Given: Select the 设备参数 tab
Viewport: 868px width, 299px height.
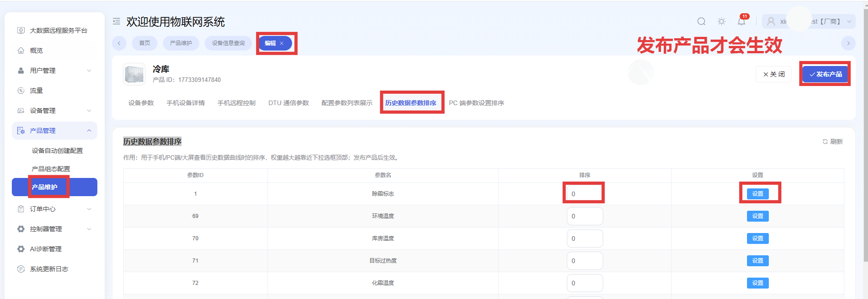Looking at the screenshot, I should pyautogui.click(x=141, y=103).
